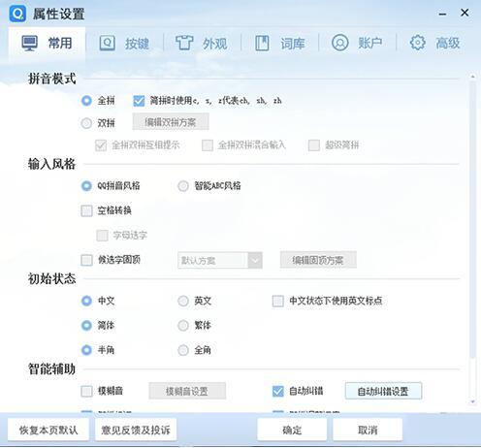
Task: Select the 常用 tab
Action: [47, 43]
